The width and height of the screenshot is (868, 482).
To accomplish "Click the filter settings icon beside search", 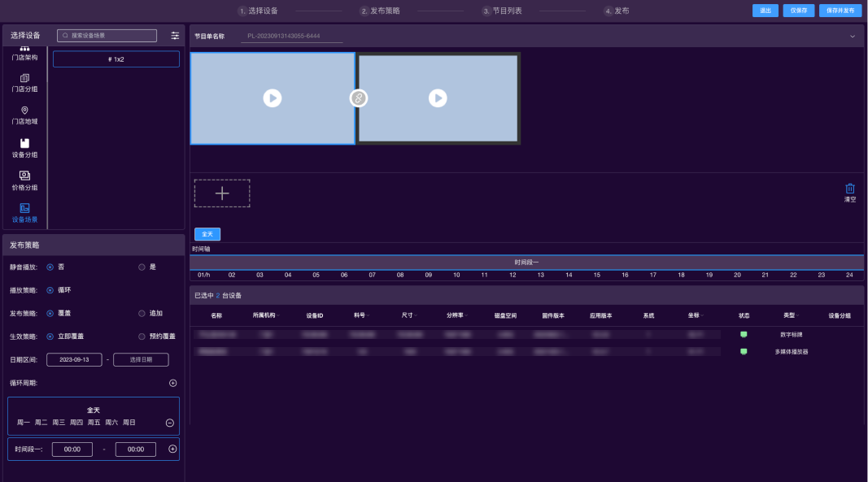I will pos(175,36).
